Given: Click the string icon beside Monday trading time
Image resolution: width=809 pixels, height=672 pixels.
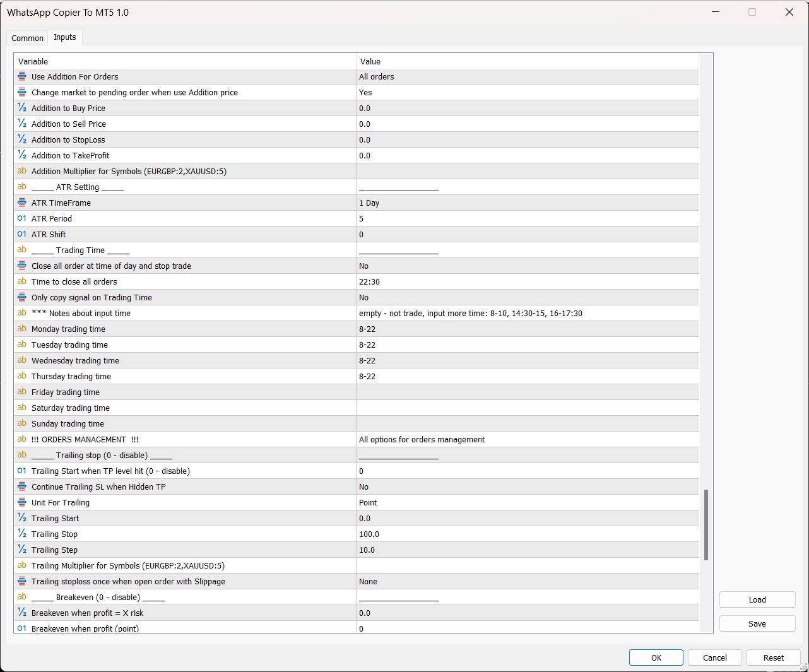Looking at the screenshot, I should 22,329.
